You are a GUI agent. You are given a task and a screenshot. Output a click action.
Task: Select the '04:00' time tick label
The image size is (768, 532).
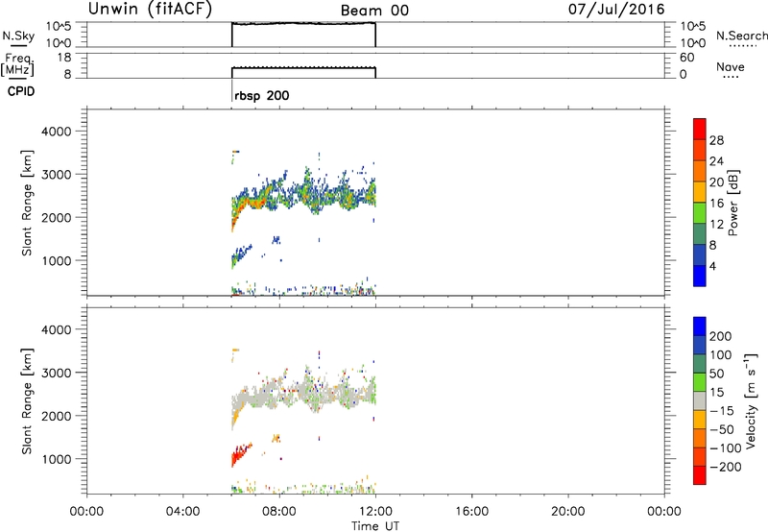pyautogui.click(x=182, y=512)
